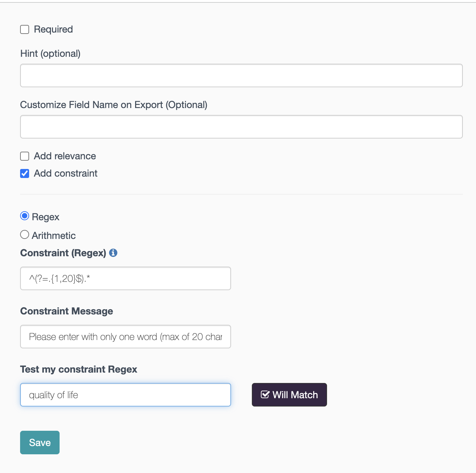The image size is (476, 473).
Task: Save the field settings
Action: coord(40,443)
